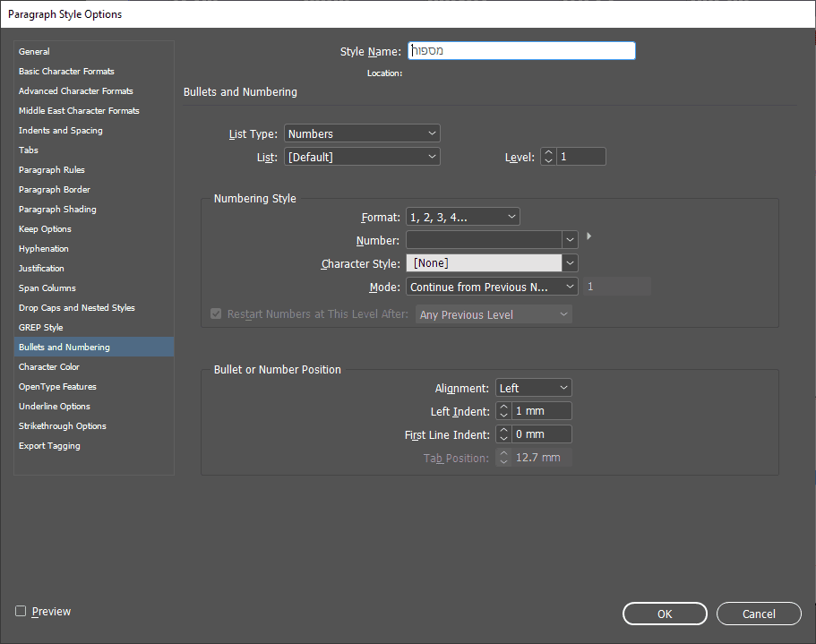The image size is (816, 644).
Task: Click the Number expression field
Action: [484, 240]
